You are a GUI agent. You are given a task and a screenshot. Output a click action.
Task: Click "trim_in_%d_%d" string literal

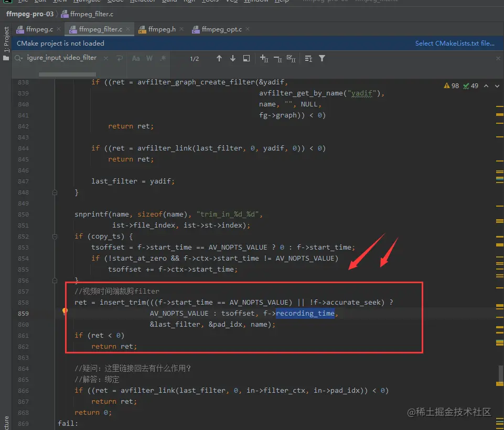pyautogui.click(x=228, y=214)
